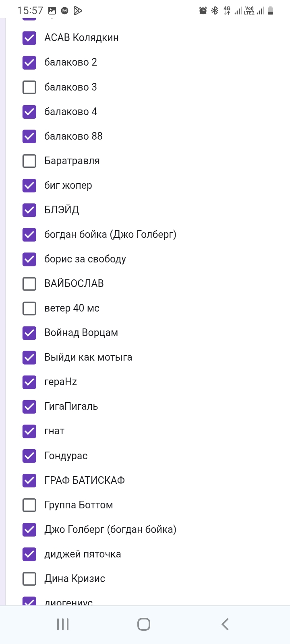Tap the диджей пяточка label text

point(83,554)
